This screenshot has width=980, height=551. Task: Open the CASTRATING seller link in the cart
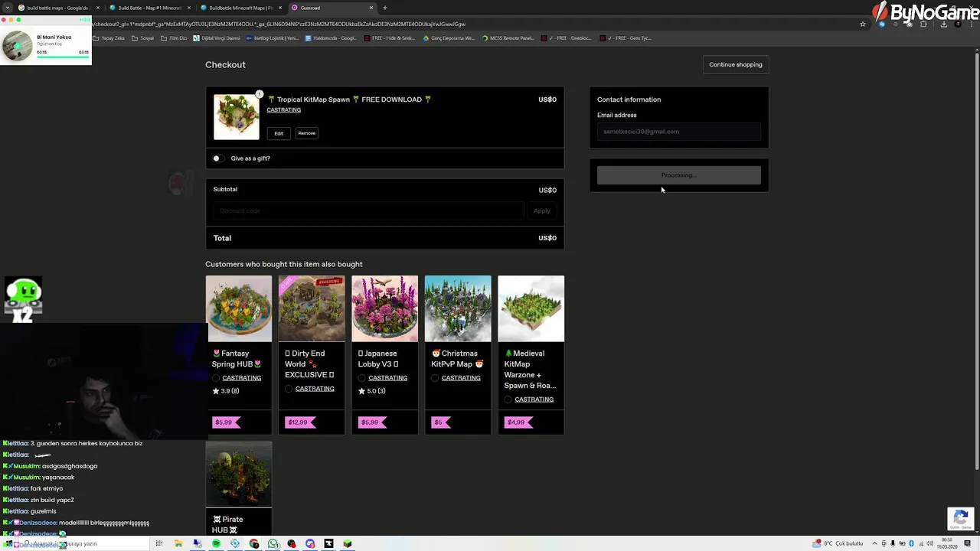[283, 110]
